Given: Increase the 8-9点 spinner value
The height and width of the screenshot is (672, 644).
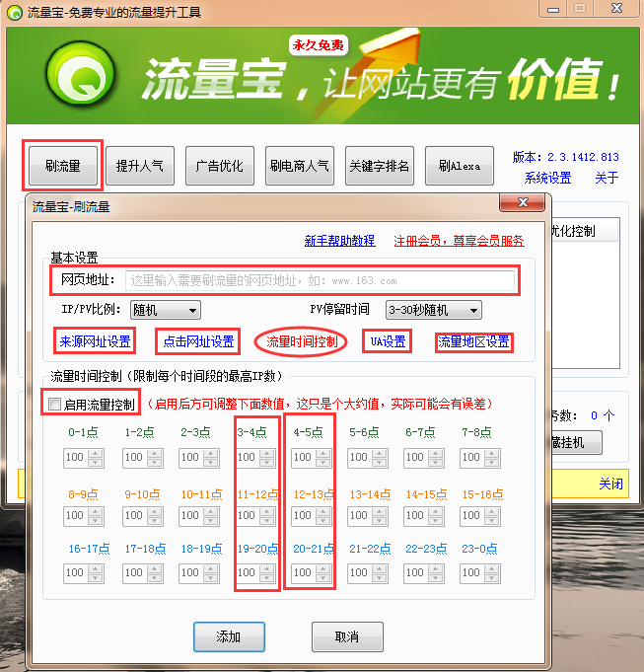Looking at the screenshot, I should tap(96, 511).
